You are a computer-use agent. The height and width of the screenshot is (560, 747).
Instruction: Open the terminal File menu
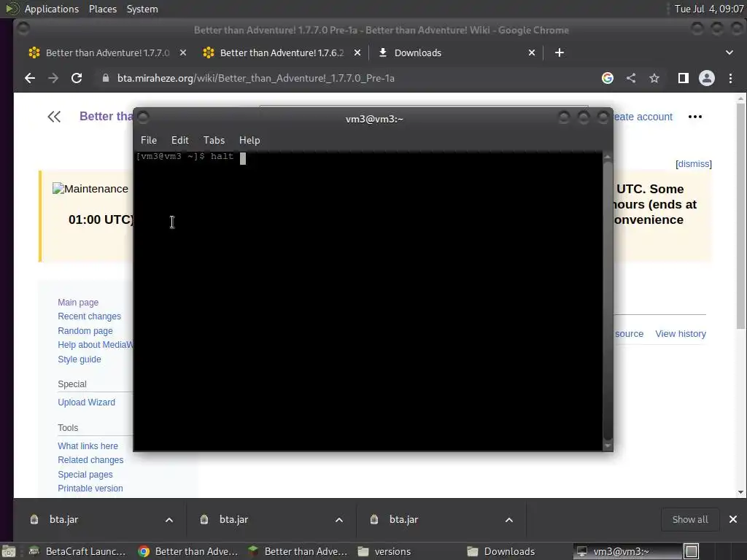pos(149,140)
